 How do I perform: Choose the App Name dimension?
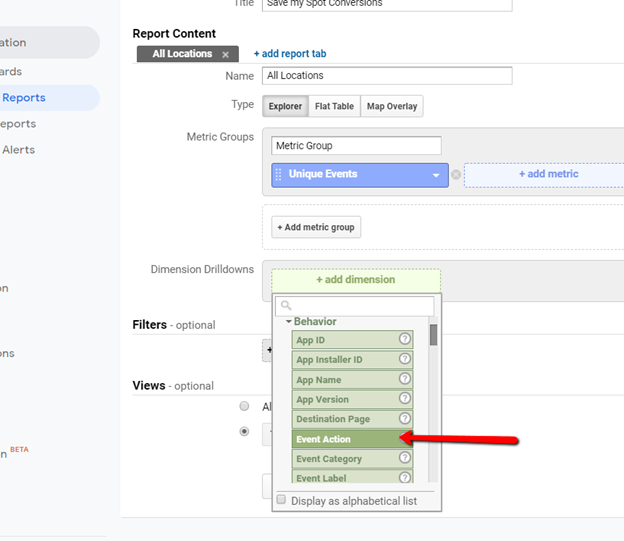tap(352, 379)
